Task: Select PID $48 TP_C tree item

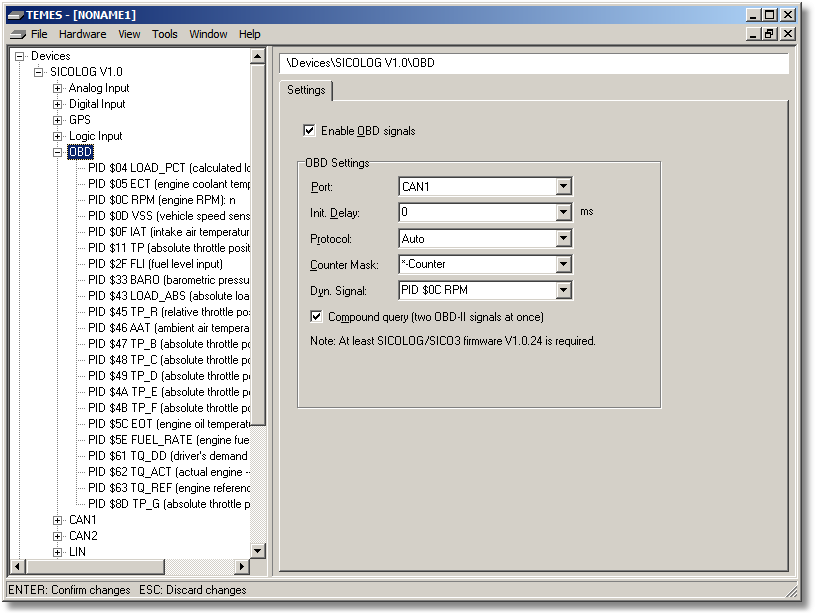Action: click(x=169, y=360)
